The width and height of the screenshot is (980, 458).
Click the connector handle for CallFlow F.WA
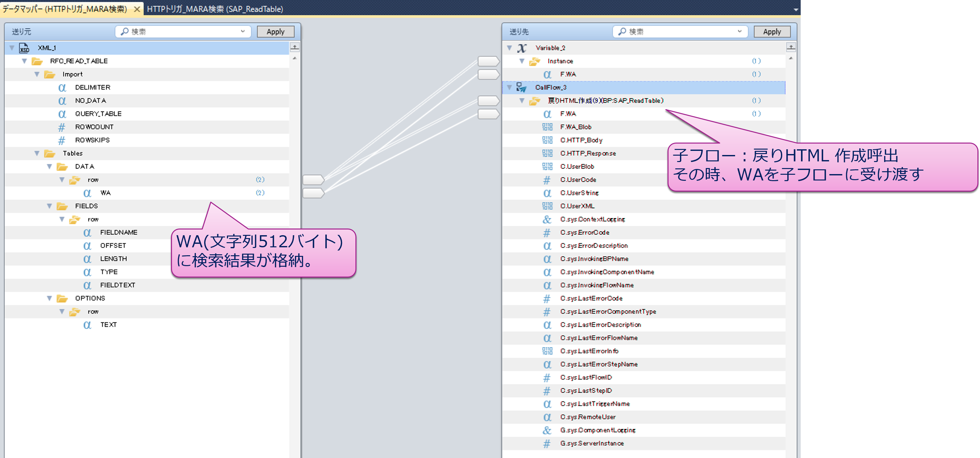point(489,114)
